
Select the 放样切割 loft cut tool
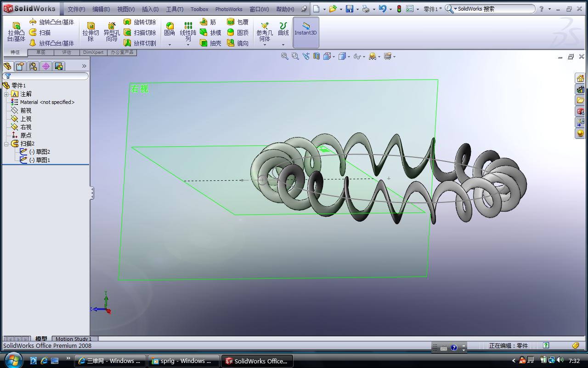140,43
